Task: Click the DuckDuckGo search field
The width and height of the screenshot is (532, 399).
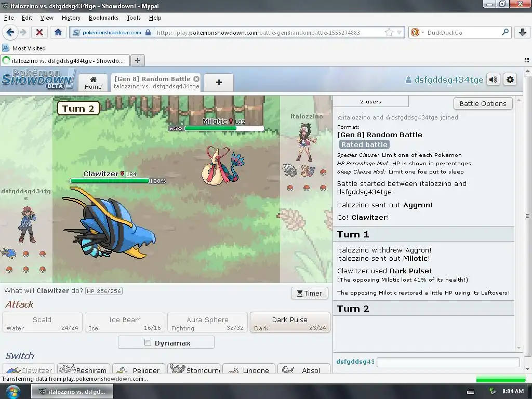Action: coord(463,33)
